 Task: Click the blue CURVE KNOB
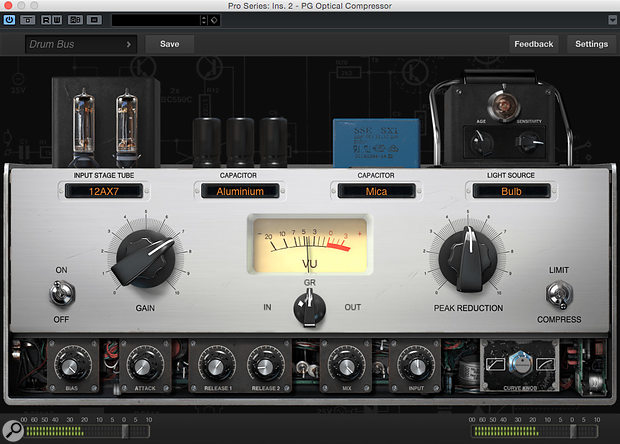(x=520, y=363)
